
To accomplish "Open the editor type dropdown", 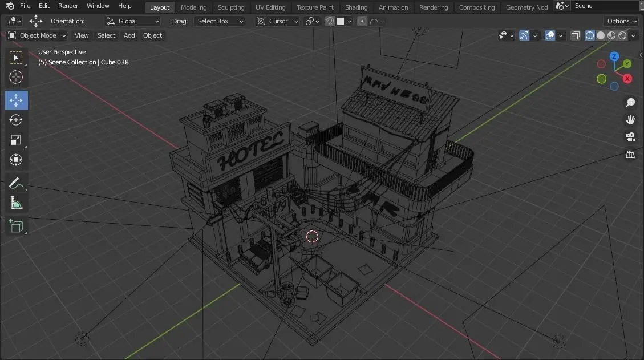I will point(14,21).
